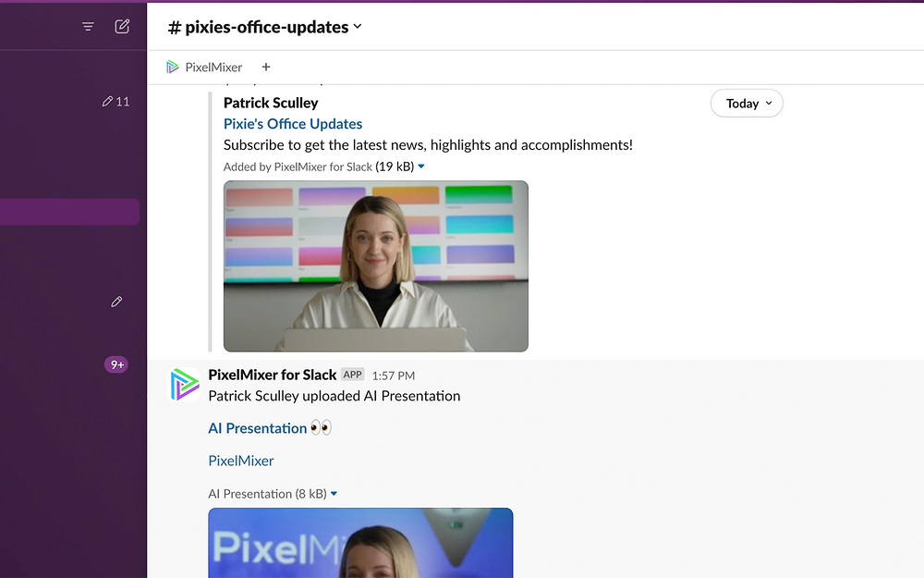Click "Added by PixelMixer for Slack" text
Screen dimensions: 924x578
(x=298, y=166)
